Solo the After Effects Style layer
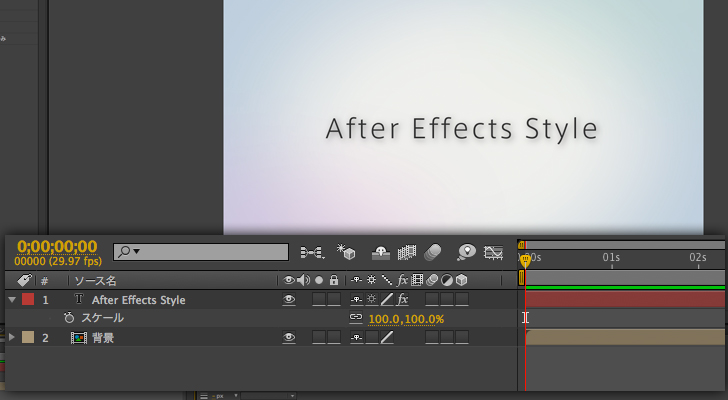 coord(319,299)
